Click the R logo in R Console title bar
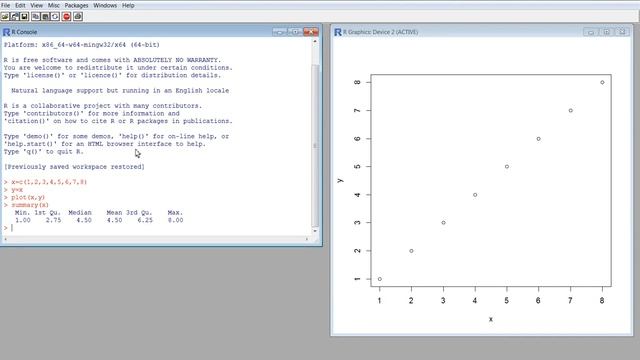 tap(7, 32)
